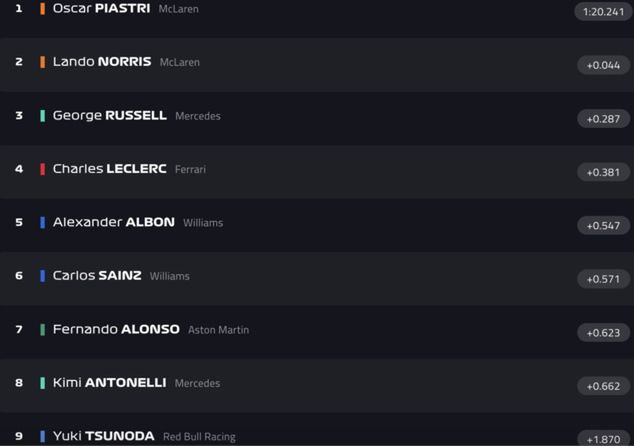
Task: Click Fernando Alonso's name
Action: [x=116, y=329]
